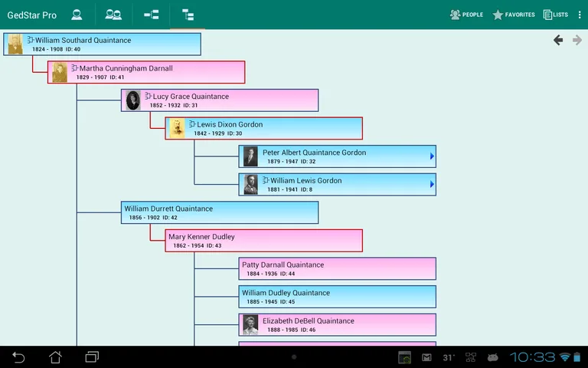This screenshot has width=588, height=368.
Task: Switch to the family group view tab
Action: pos(113,15)
